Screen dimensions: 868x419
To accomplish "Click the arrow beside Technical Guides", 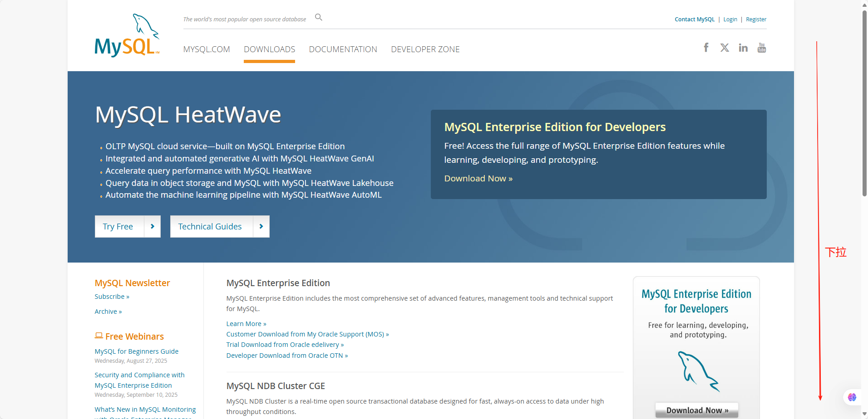I will [261, 226].
